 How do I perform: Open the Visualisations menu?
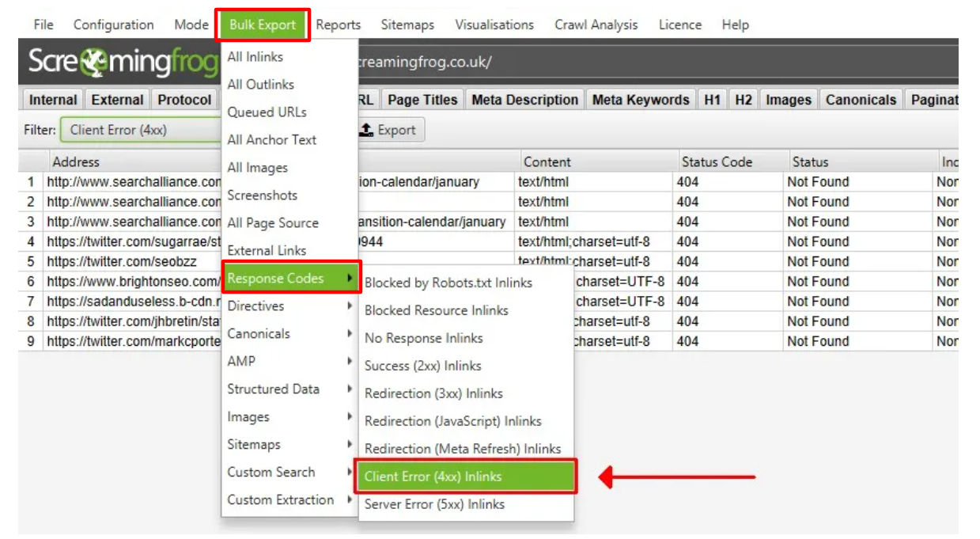494,25
